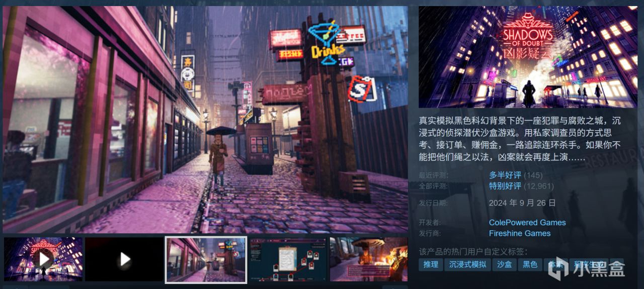Click the 开发者 label

click(430, 222)
